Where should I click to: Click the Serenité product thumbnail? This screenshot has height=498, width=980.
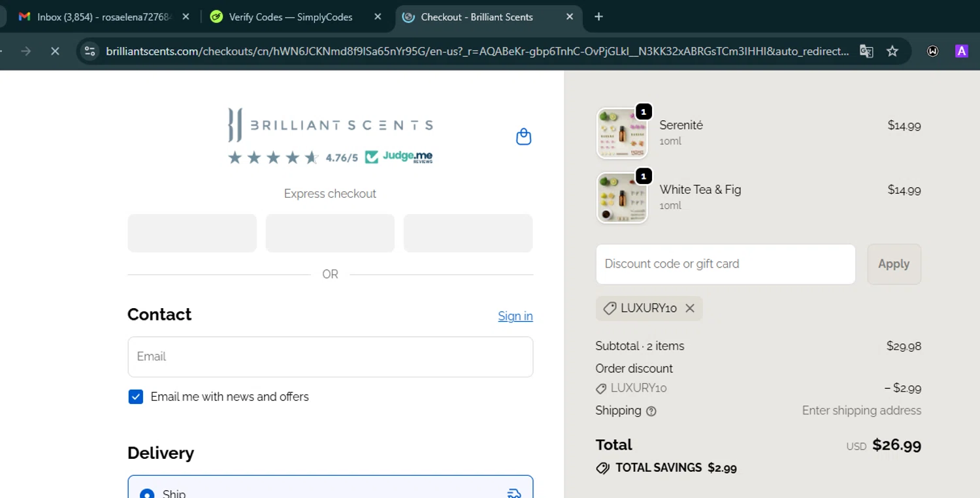point(622,133)
